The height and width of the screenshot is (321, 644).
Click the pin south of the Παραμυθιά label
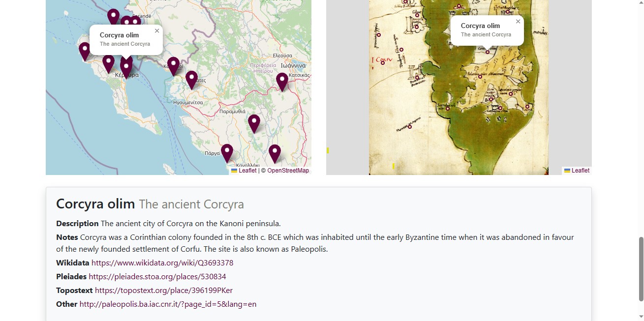pyautogui.click(x=254, y=123)
